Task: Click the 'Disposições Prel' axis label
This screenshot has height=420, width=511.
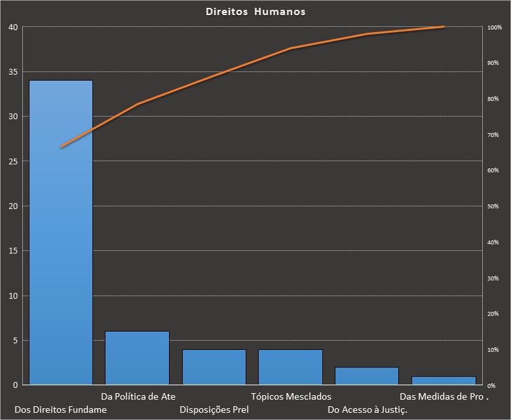Action: 214,410
